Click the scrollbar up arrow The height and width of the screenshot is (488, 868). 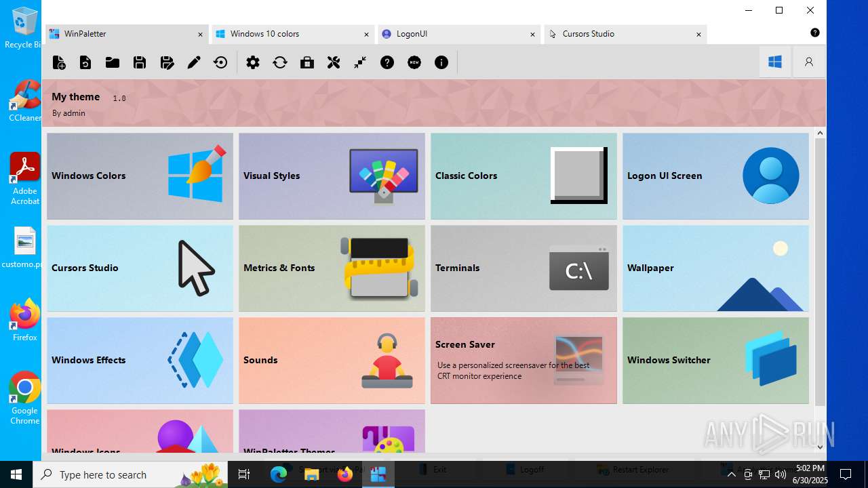(820, 133)
